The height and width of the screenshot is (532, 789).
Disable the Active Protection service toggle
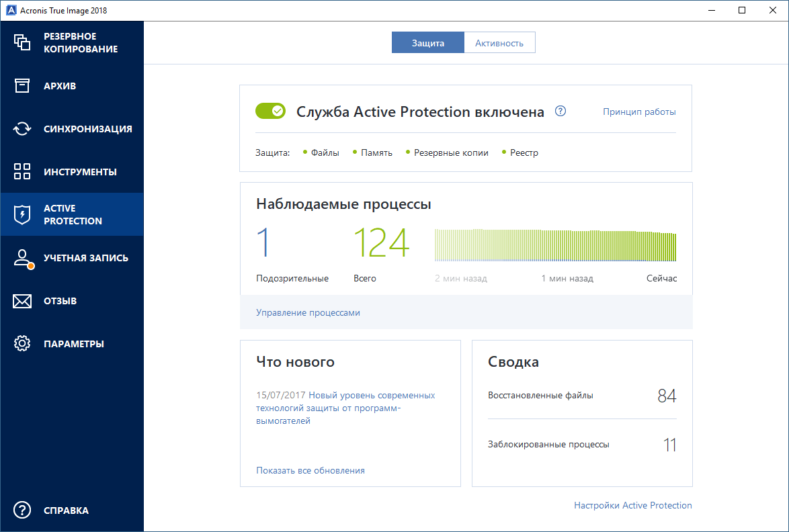[270, 111]
